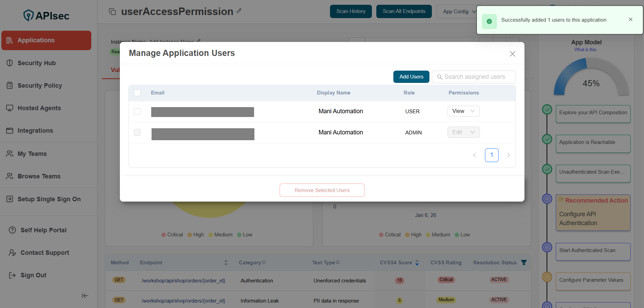Check the USER role row checkbox

[x=137, y=112]
